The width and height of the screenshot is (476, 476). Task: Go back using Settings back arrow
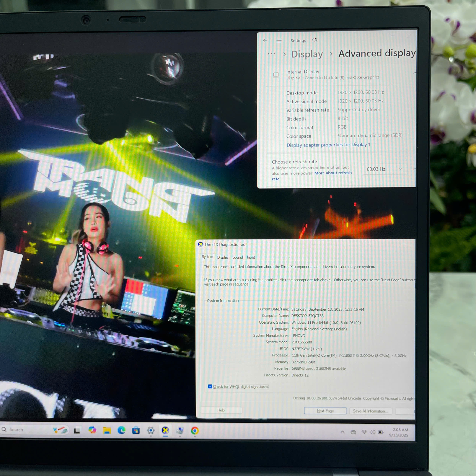click(x=265, y=41)
